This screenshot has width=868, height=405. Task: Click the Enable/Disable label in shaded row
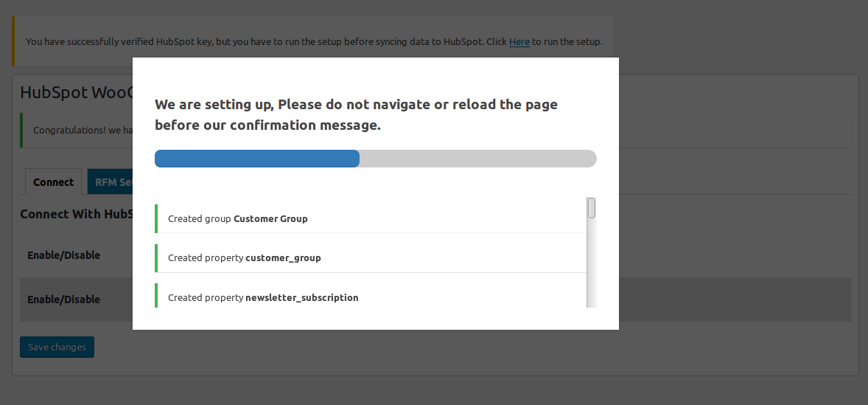click(63, 300)
